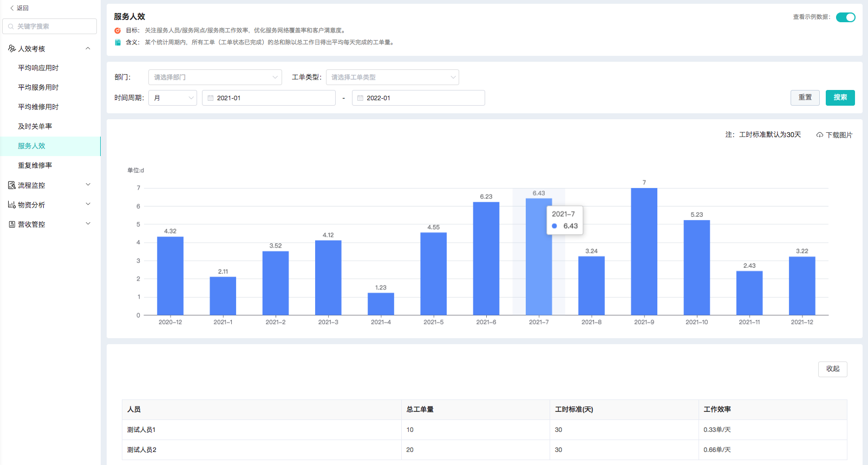Screen dimensions: 868x465
Task: Click the 2021-11 bar valued 2.43
Action: pos(749,293)
